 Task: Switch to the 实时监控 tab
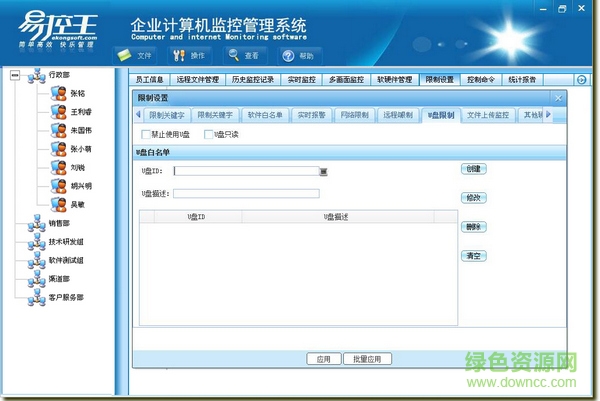(302, 80)
